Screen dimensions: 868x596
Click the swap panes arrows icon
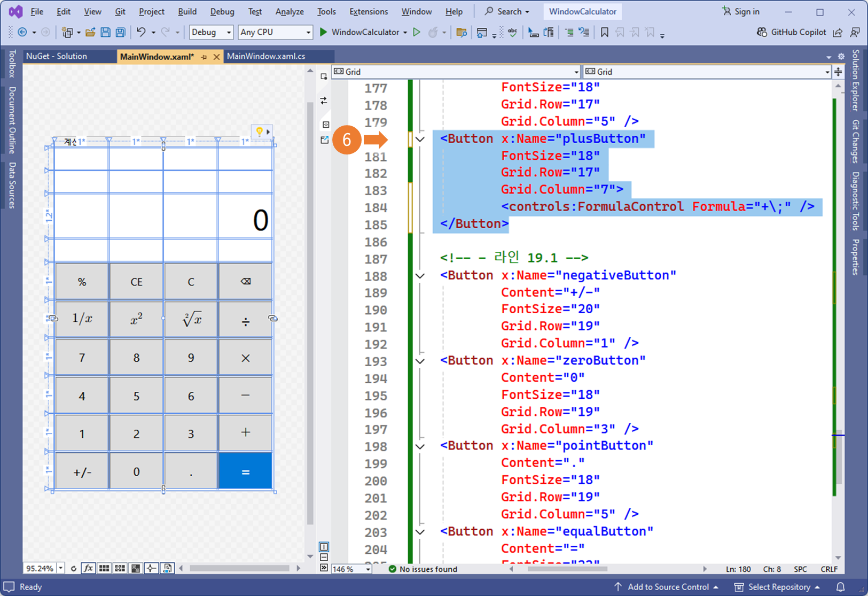coord(324,100)
